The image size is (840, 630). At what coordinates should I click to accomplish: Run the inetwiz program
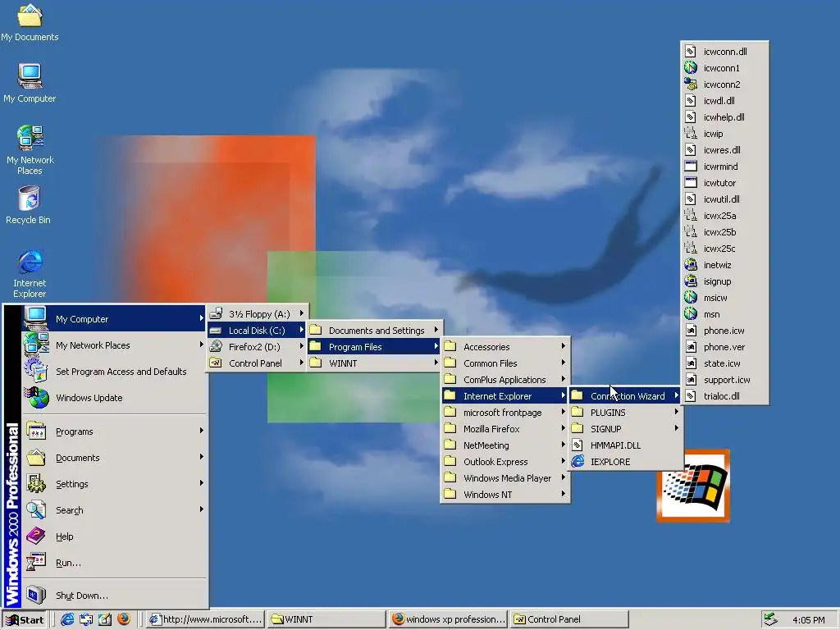(x=725, y=265)
